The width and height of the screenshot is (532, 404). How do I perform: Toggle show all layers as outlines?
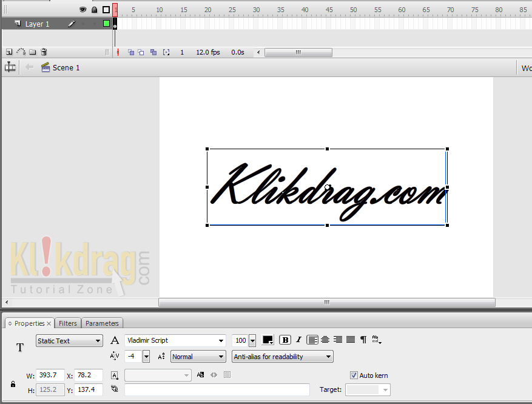[x=106, y=10]
